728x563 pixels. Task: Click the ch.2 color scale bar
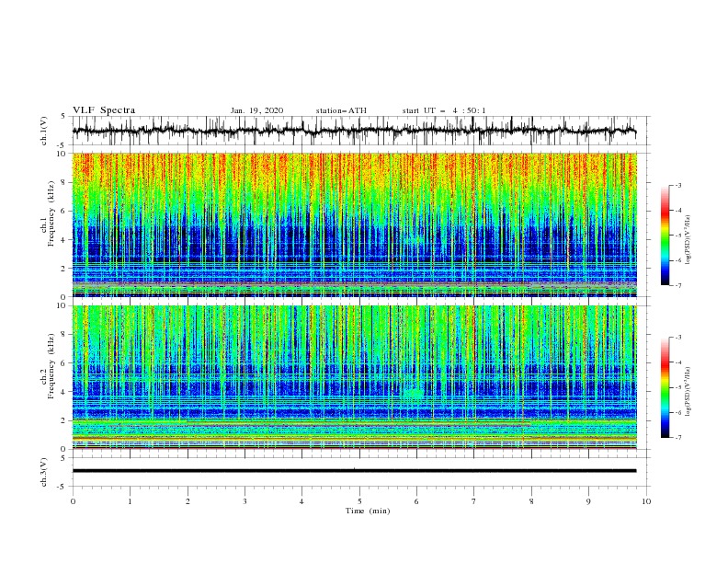[x=665, y=387]
